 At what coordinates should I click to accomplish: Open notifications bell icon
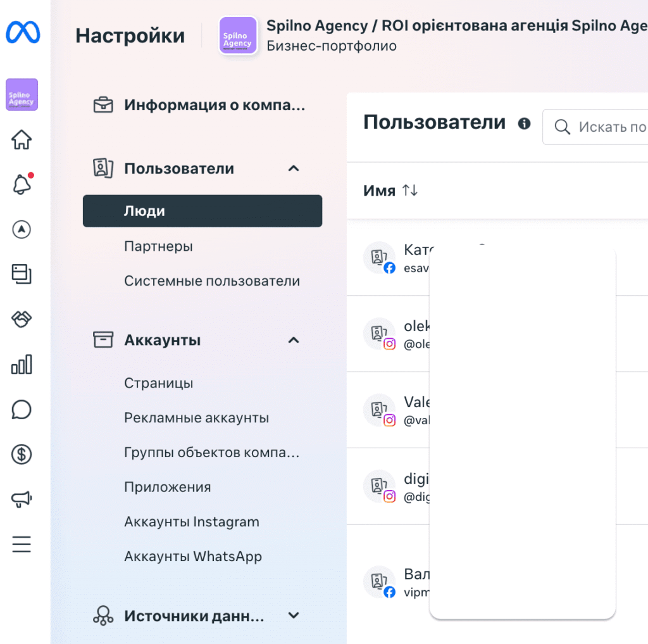pos(22,184)
